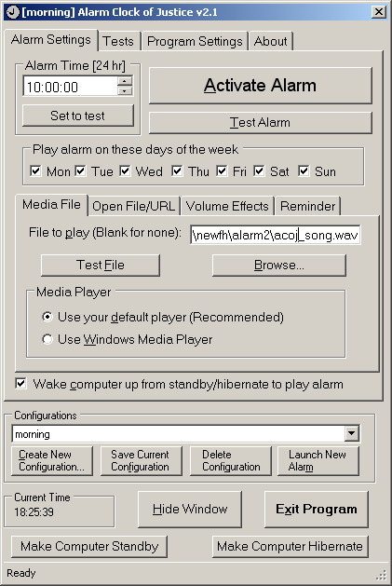Open the Configurations dropdown arrow
Image resolution: width=392 pixels, height=586 pixels.
[x=352, y=433]
